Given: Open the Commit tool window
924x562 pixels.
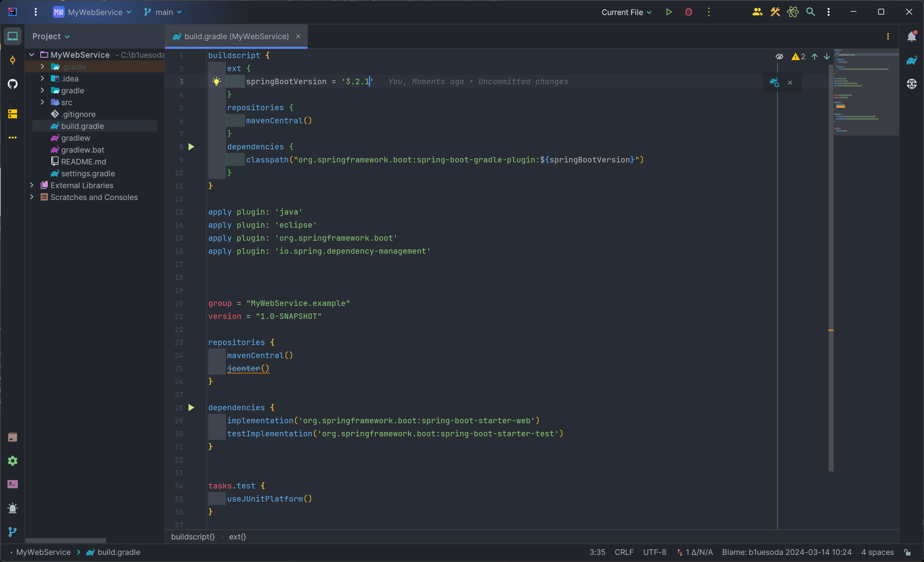Looking at the screenshot, I should 13,60.
